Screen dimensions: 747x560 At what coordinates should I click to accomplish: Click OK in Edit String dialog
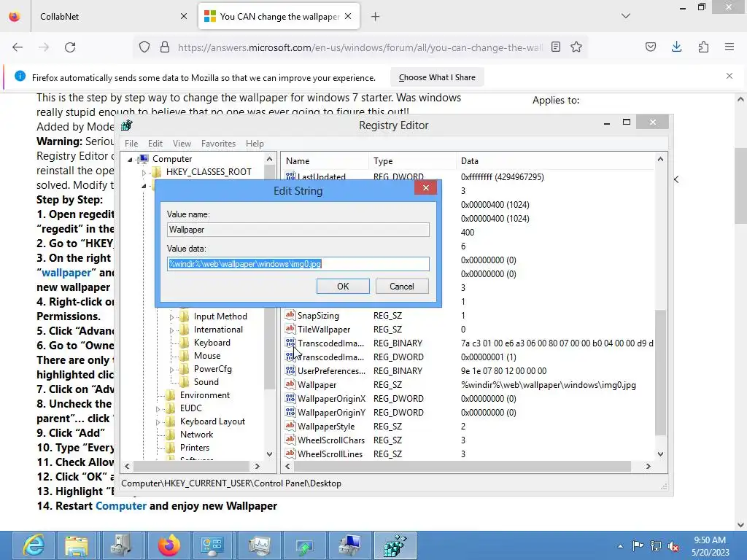(343, 286)
